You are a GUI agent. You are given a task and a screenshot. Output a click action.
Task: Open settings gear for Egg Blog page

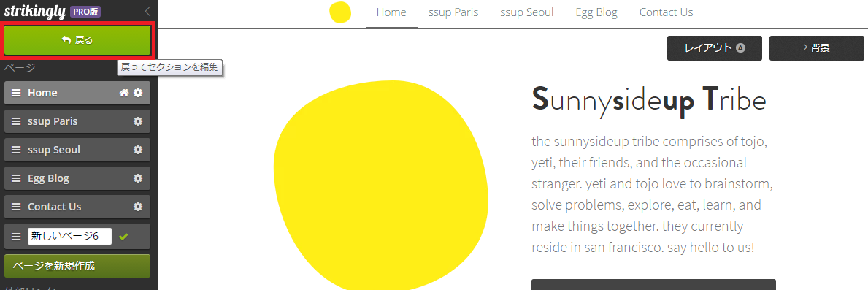coord(138,178)
